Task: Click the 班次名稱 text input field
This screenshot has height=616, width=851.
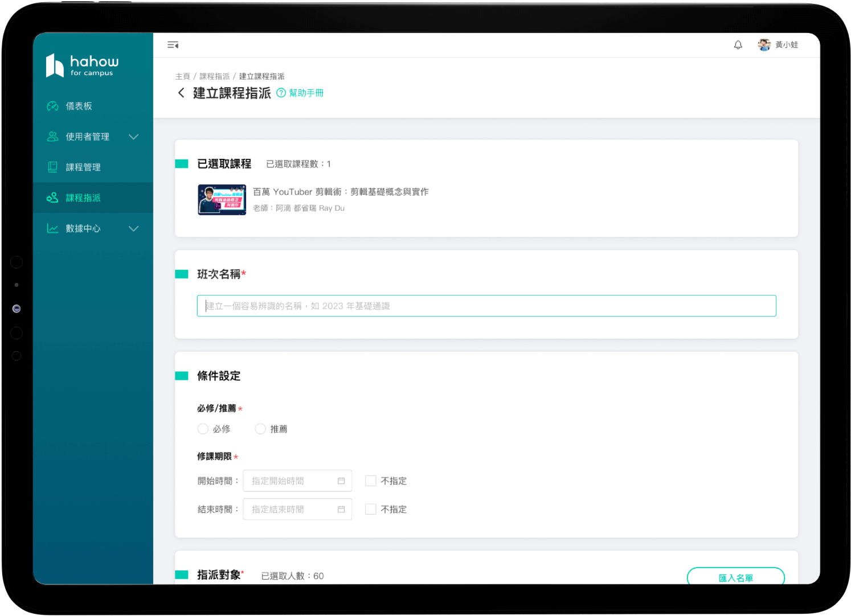Action: pyautogui.click(x=486, y=306)
